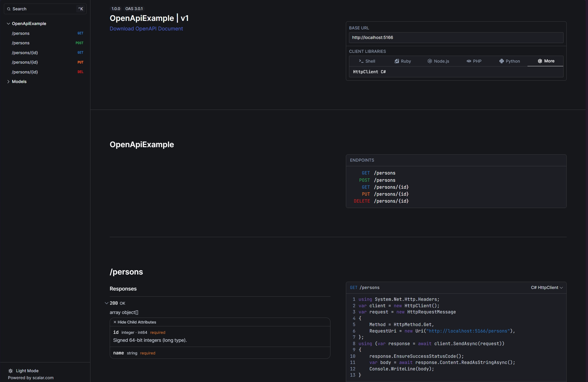The height and width of the screenshot is (382, 588).
Task: Click the /persons operation heading
Action: click(x=126, y=272)
